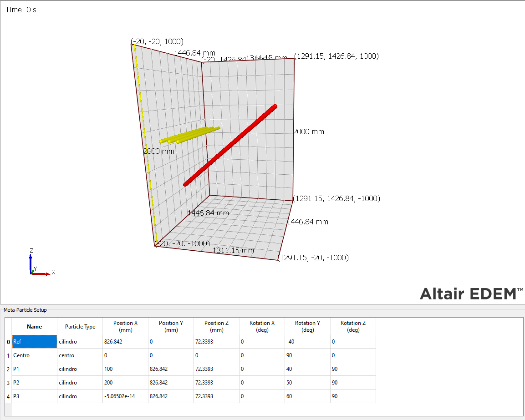Click Rotation Z cell of the Ref row

pos(353,342)
